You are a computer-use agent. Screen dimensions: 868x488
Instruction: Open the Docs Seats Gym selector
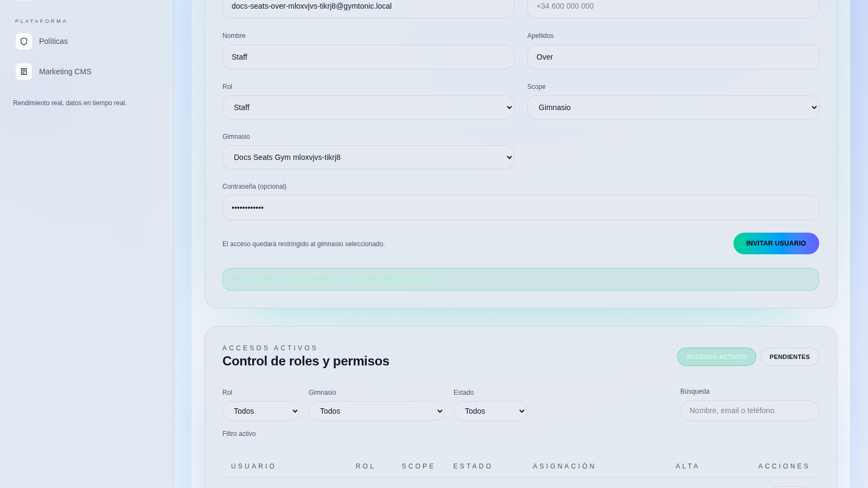point(368,157)
